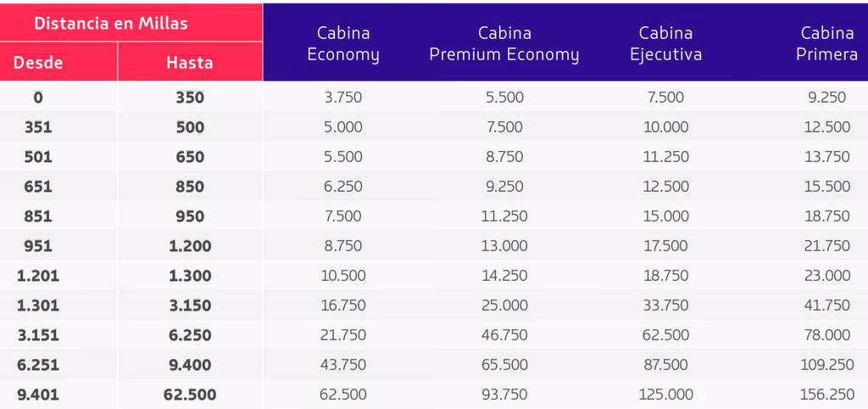Click the Desde 501 cell
This screenshot has height=409, width=868.
[38, 157]
